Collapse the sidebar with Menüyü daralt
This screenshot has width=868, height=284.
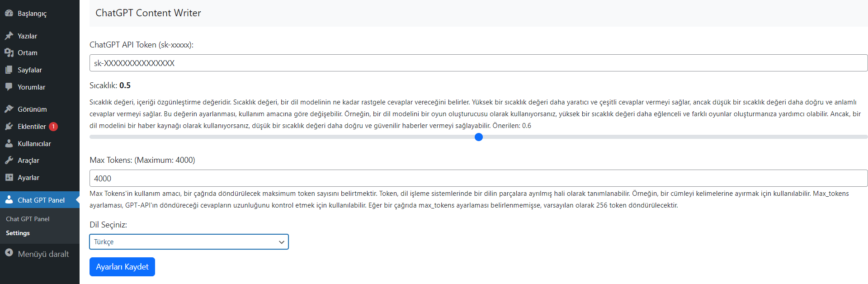click(40, 254)
